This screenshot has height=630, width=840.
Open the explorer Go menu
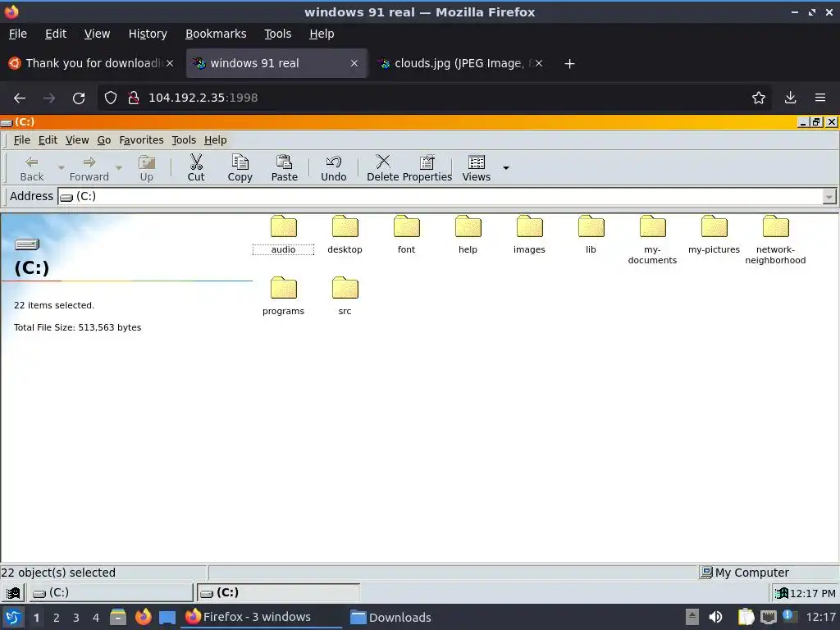tap(104, 139)
